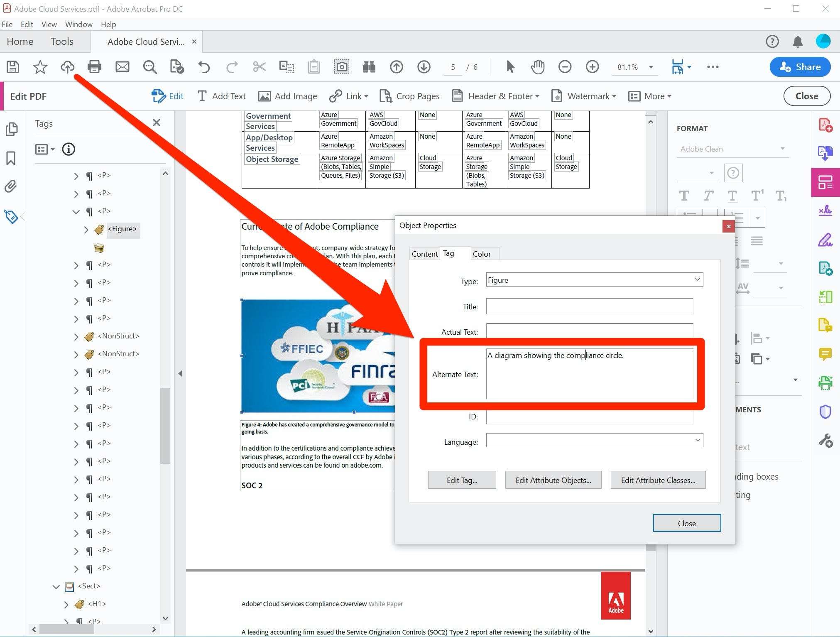This screenshot has height=637, width=840.
Task: Click the Crop Pages tool icon
Action: click(x=386, y=96)
